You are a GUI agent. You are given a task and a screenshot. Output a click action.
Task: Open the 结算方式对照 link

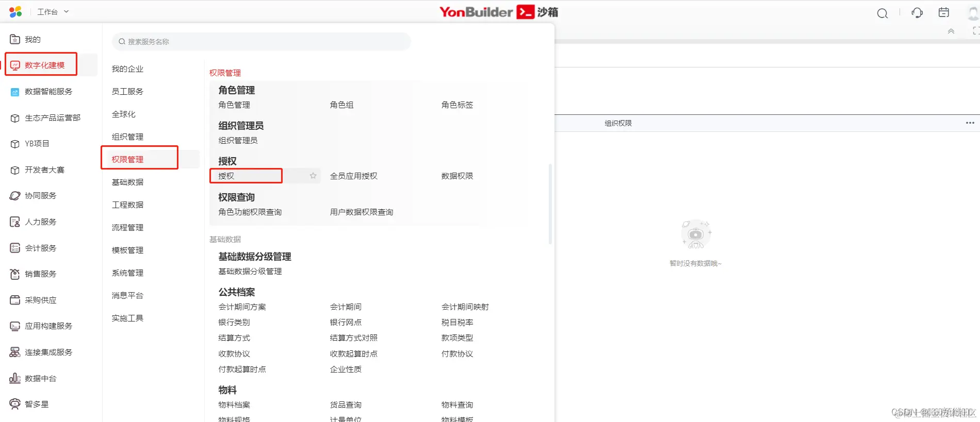point(354,338)
